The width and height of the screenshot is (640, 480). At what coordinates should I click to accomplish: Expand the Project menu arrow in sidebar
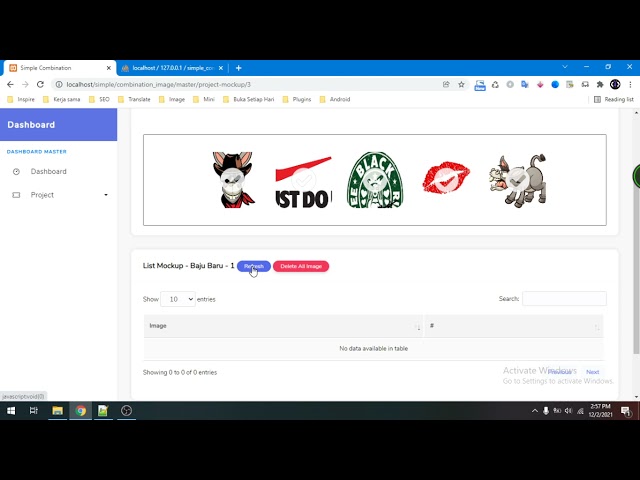coord(106,195)
